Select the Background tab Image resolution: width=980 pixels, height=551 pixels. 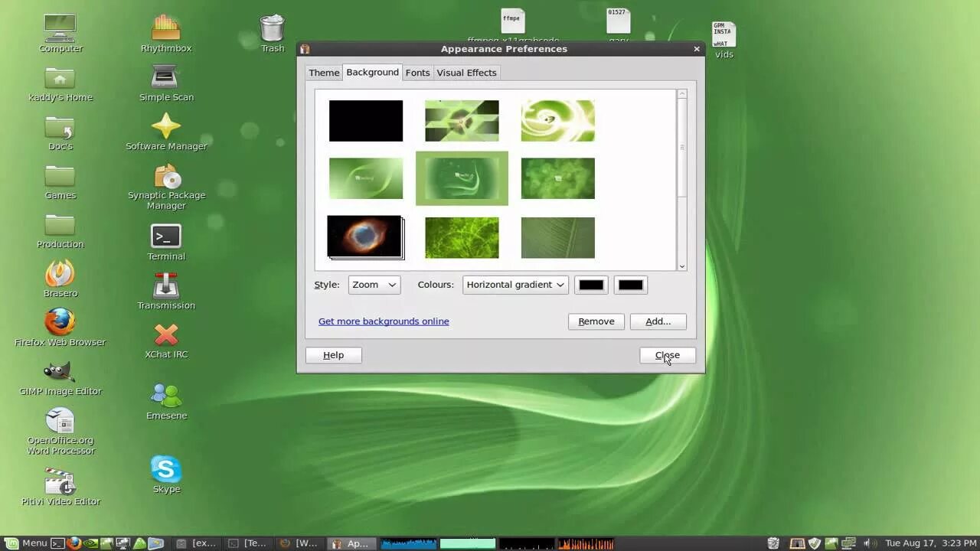(x=372, y=72)
